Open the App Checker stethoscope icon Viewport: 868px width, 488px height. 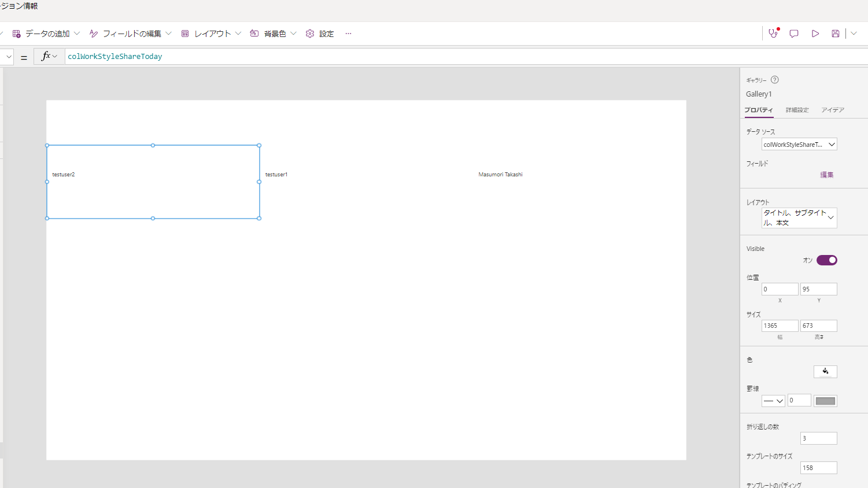(773, 34)
